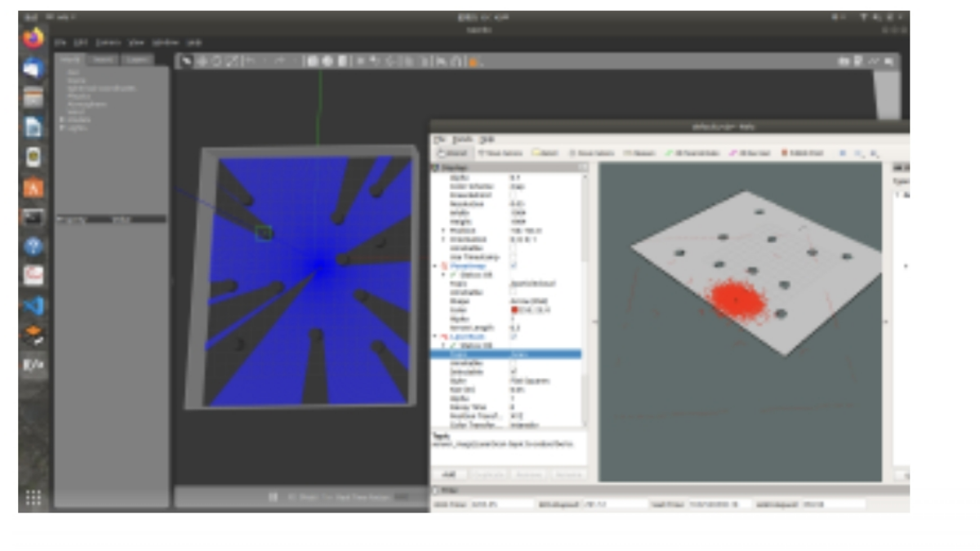Add a spot light in Gazebo
980x551 pixels.
click(374, 61)
